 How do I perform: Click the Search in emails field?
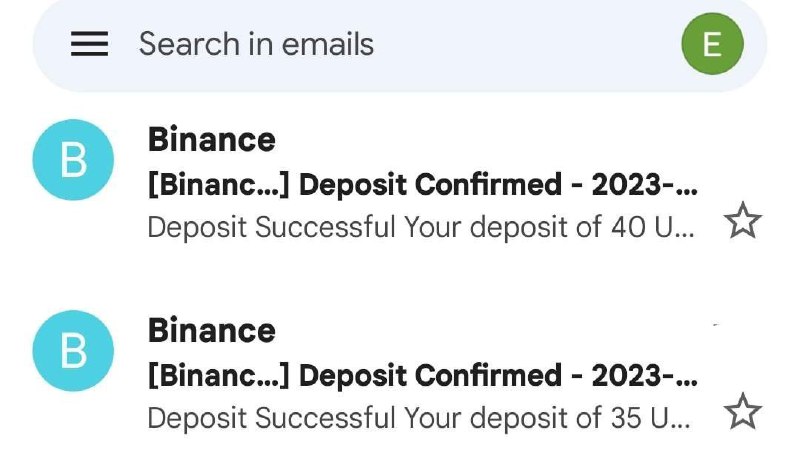pos(256,44)
